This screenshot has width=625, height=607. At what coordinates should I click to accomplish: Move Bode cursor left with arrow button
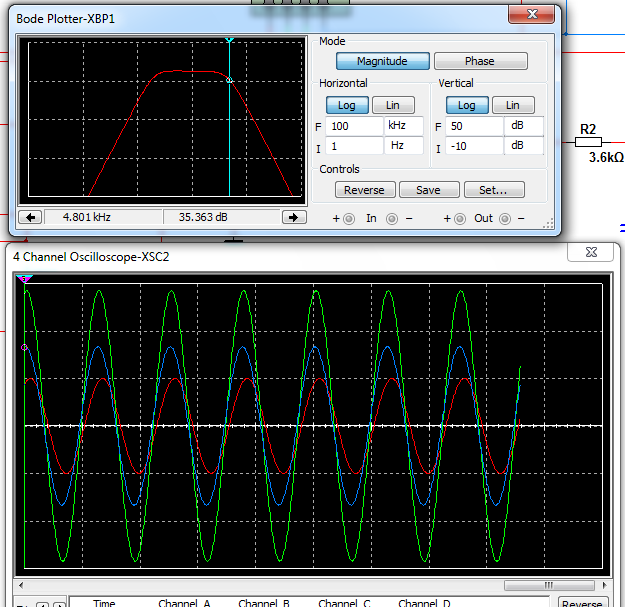coord(30,217)
